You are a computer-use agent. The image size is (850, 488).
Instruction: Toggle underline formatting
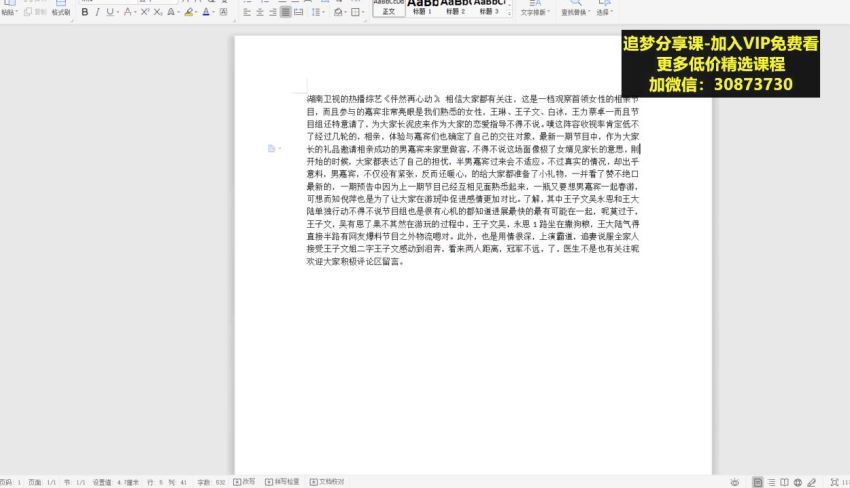click(x=110, y=12)
